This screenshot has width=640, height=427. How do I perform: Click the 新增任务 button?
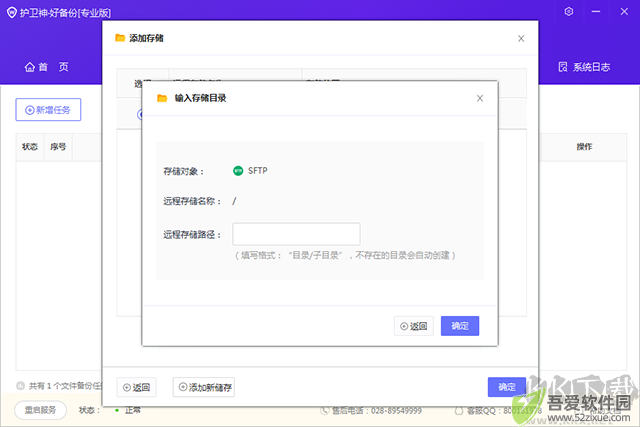[48, 109]
